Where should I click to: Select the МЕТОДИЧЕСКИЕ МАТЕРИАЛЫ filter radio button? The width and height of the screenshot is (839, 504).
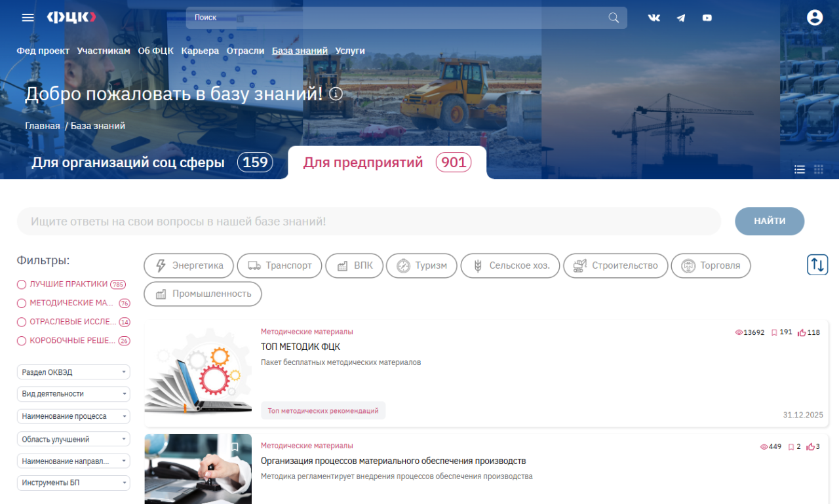[x=22, y=303]
